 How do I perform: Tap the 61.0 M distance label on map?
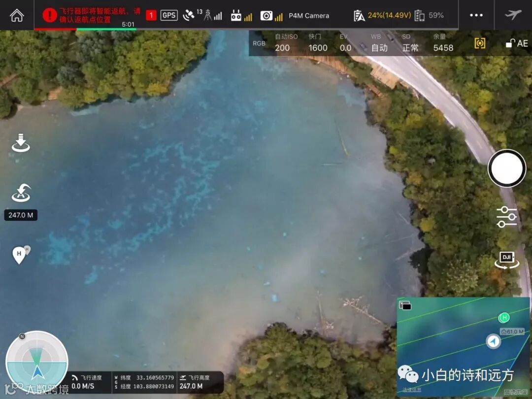click(513, 332)
